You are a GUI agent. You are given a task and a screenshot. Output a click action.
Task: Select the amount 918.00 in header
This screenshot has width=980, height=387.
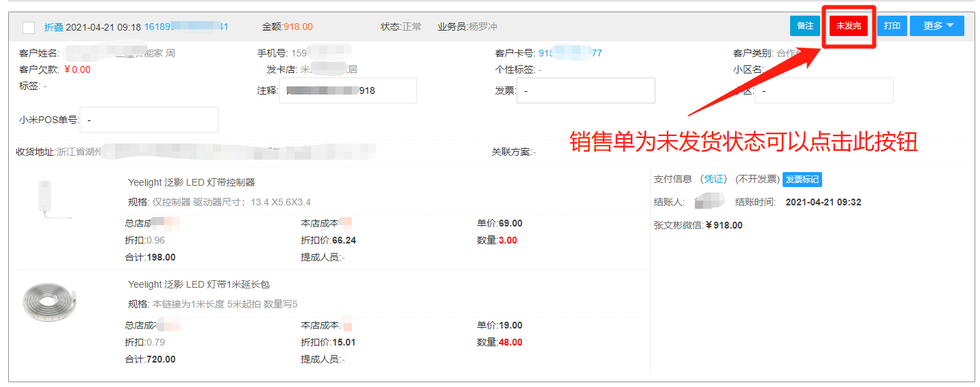click(x=298, y=27)
